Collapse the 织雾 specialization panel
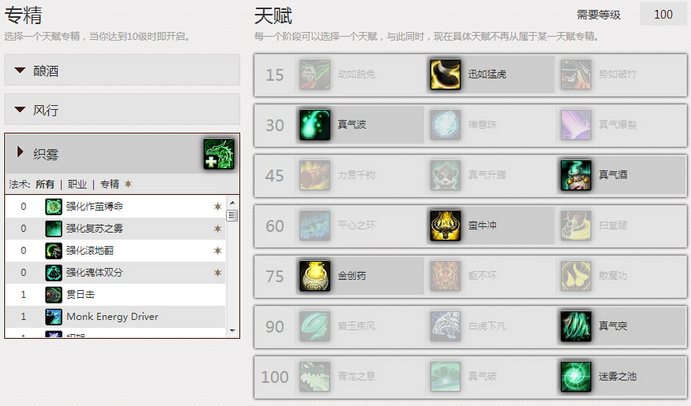The height and width of the screenshot is (406, 691). click(122, 154)
